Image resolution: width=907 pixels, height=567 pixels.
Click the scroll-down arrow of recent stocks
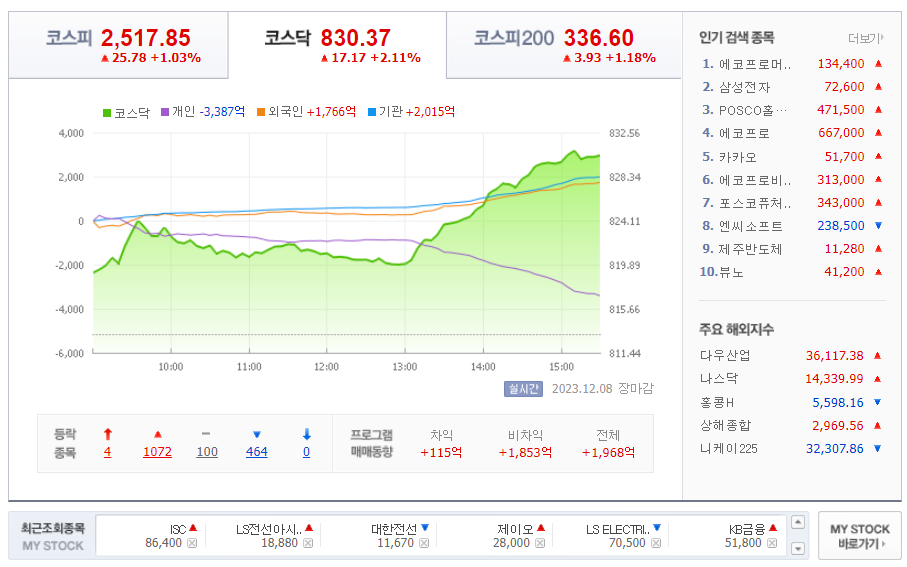click(798, 548)
